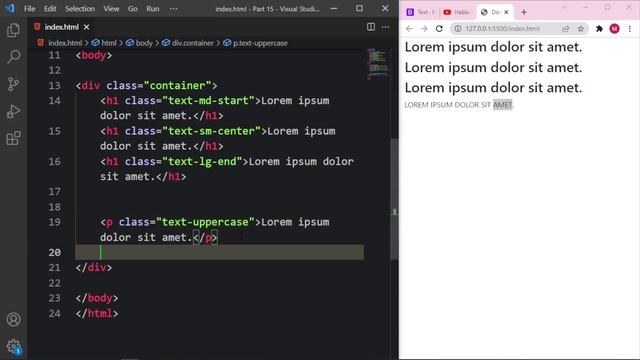Image resolution: width=640 pixels, height=360 pixels.
Task: Open the Run and Debug view
Action: coord(13,111)
